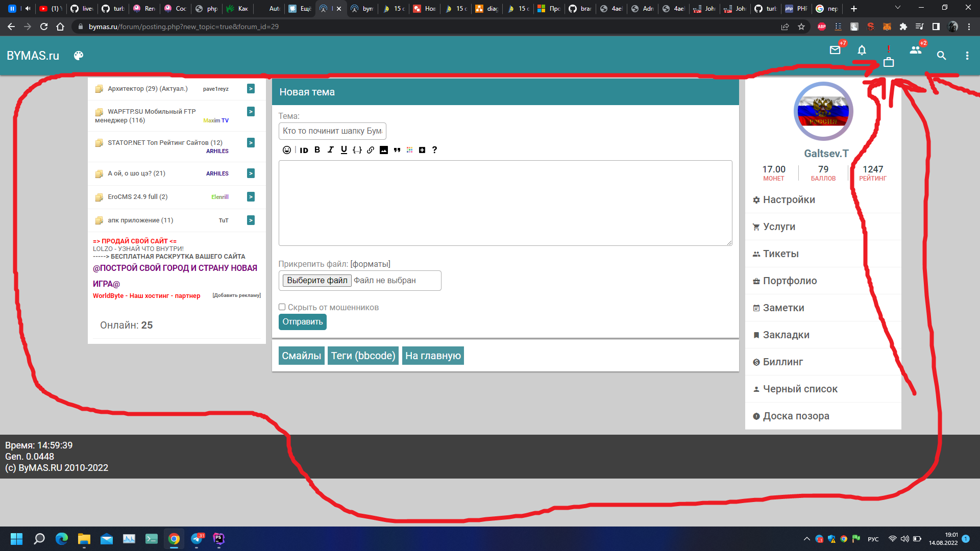Click 'Выберите файл' to attach file
980x551 pixels.
(317, 281)
